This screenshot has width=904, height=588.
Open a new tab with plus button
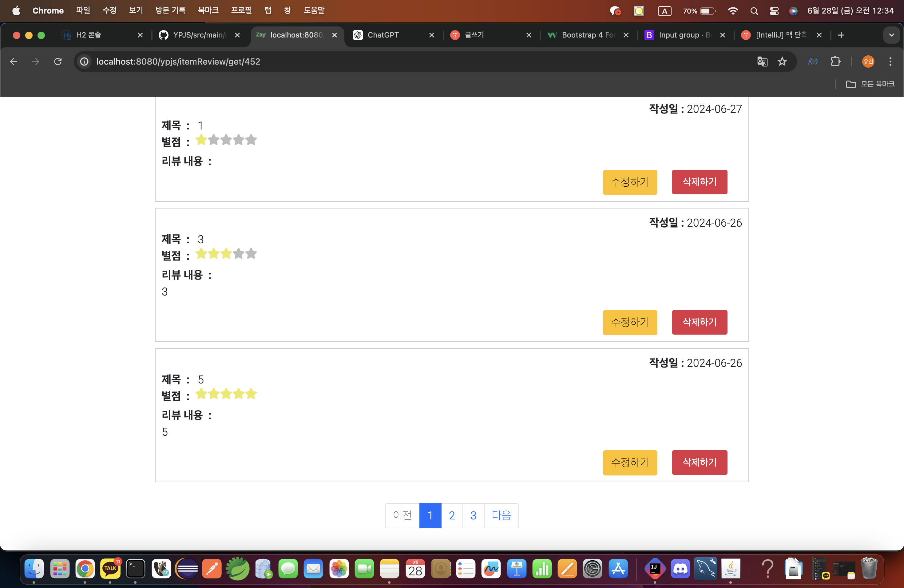coord(841,35)
